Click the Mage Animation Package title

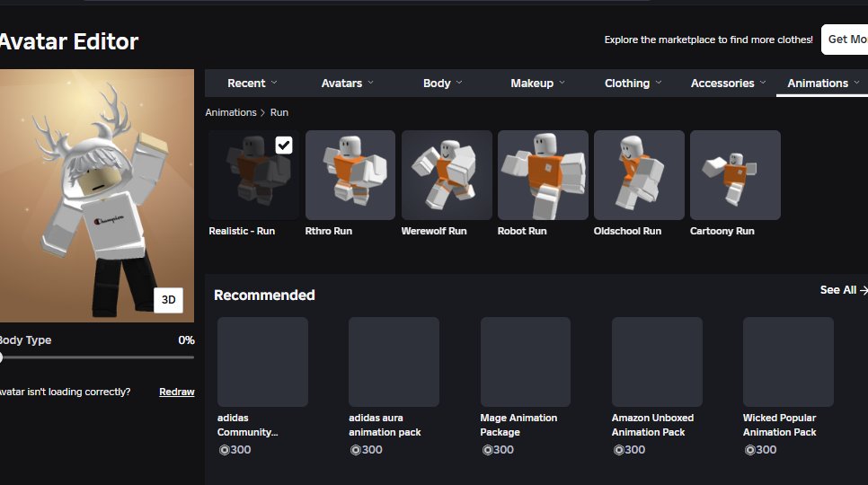pyautogui.click(x=518, y=425)
